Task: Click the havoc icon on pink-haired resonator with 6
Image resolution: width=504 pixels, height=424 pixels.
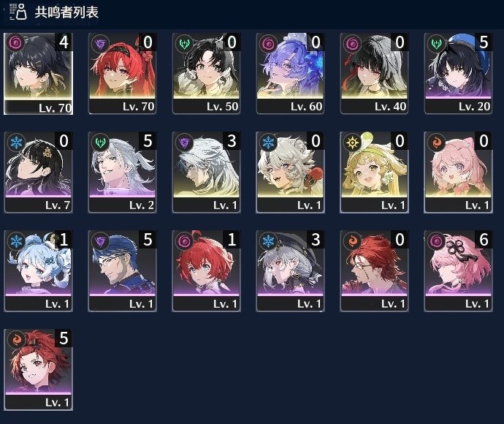Action: 436,241
